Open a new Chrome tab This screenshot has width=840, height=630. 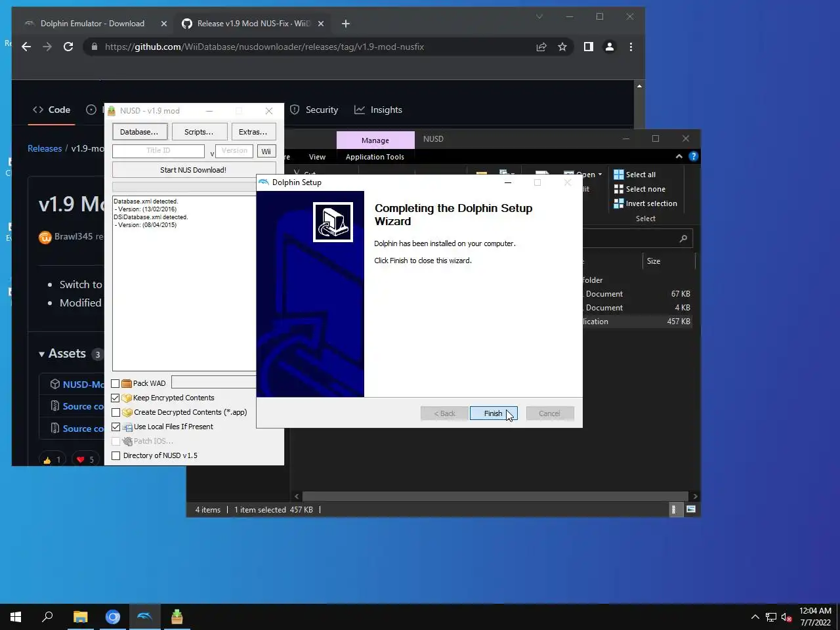[x=346, y=24]
